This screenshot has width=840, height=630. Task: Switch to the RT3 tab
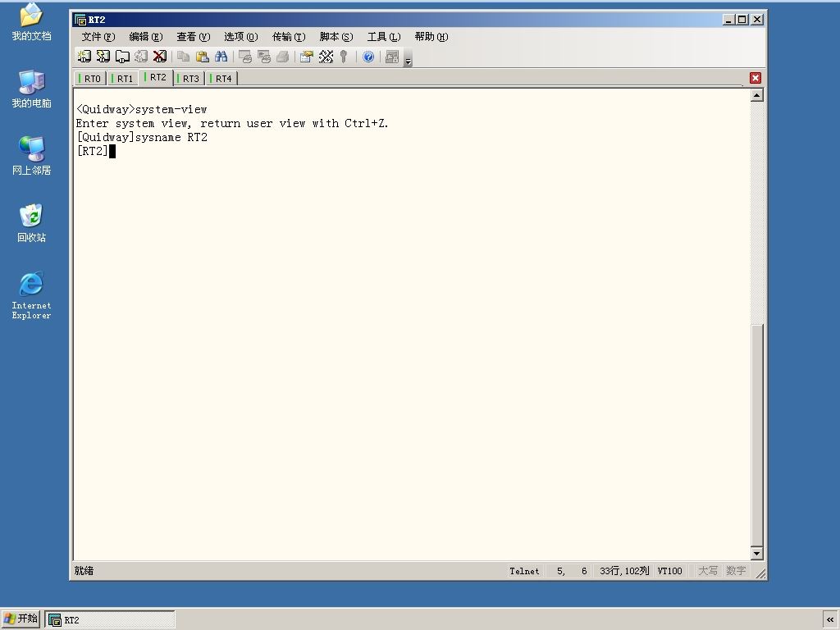coord(189,79)
